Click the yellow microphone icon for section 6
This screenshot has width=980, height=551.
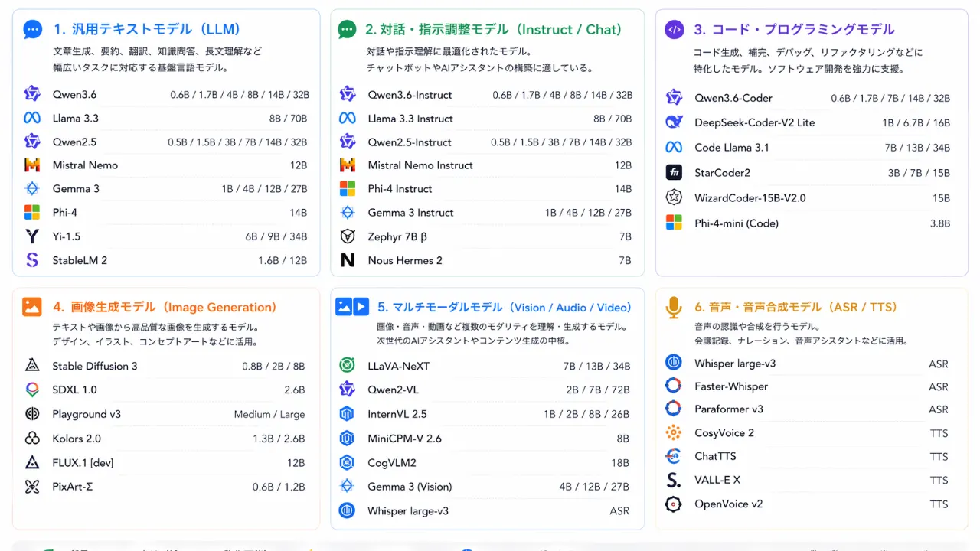(674, 308)
